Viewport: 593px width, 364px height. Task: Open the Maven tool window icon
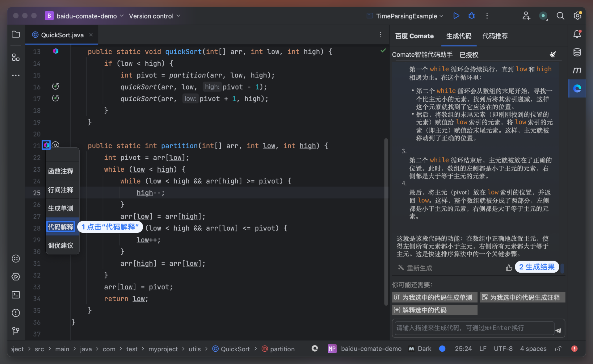tap(577, 70)
